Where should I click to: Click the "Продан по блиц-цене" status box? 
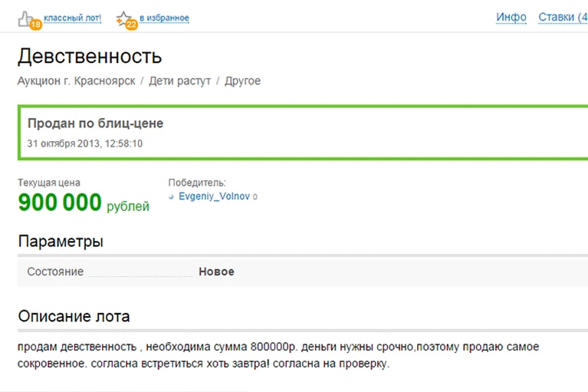(303, 133)
